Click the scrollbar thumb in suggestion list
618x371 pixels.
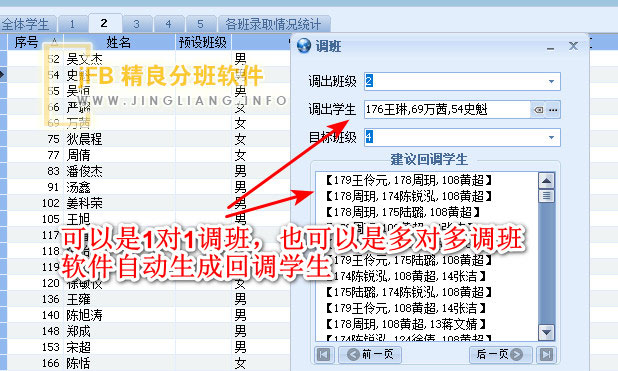(x=546, y=196)
